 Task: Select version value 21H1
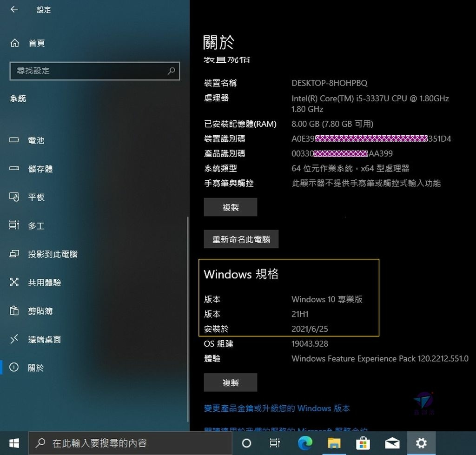click(300, 314)
